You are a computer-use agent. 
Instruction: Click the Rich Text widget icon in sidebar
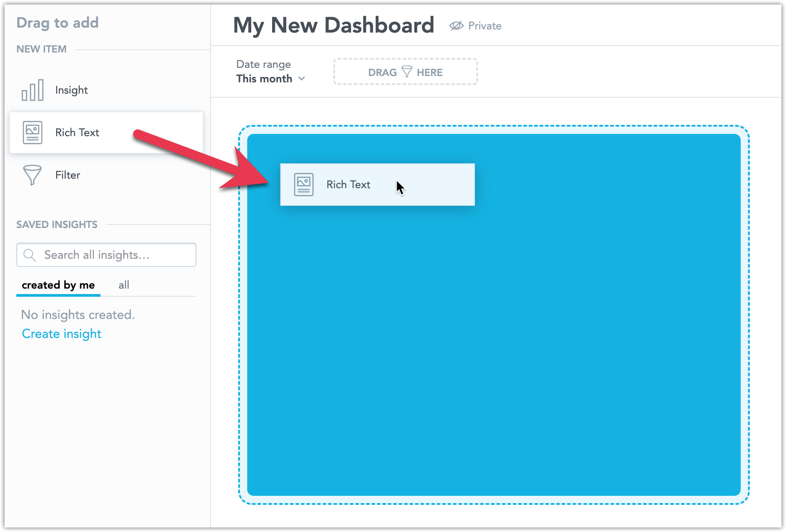coord(32,133)
